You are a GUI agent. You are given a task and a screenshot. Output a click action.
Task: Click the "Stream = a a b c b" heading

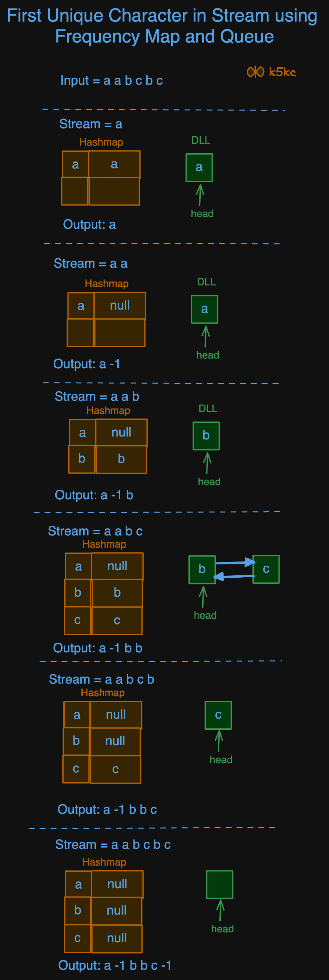[x=101, y=679]
